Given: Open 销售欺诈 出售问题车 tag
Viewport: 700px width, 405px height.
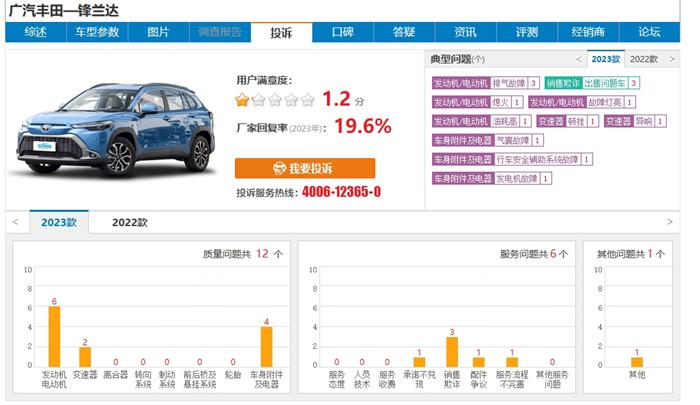Looking at the screenshot, I should tap(592, 83).
